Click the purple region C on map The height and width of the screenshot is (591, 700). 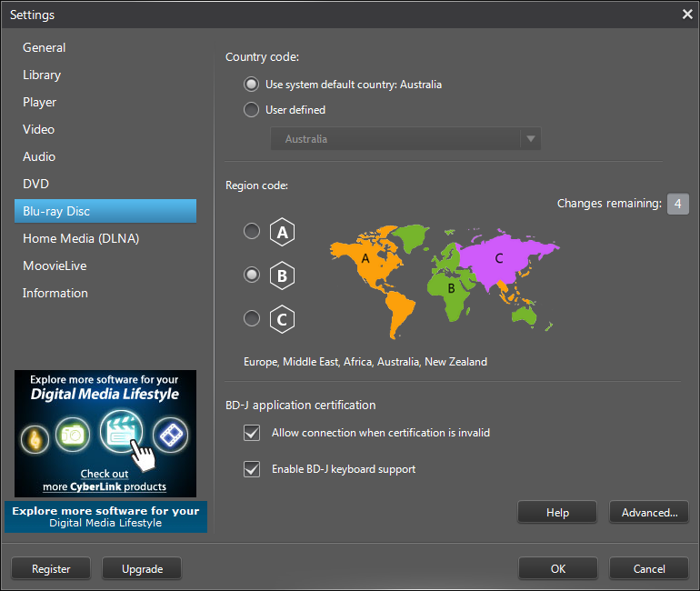pos(498,257)
